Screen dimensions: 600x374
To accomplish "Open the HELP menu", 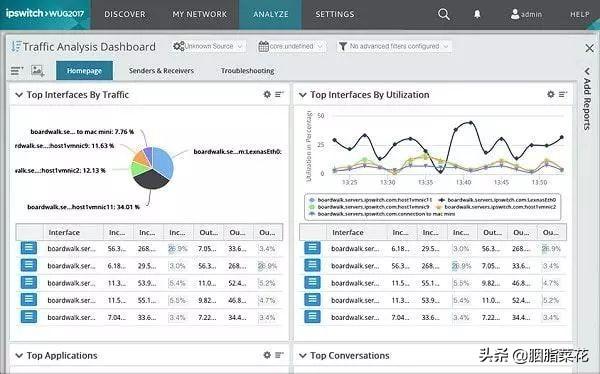I will pos(580,15).
